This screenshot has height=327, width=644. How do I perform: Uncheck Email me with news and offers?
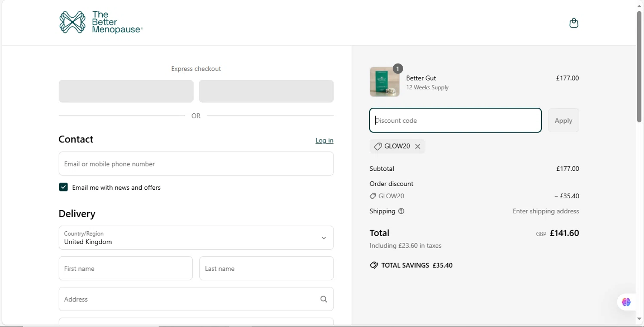click(64, 187)
